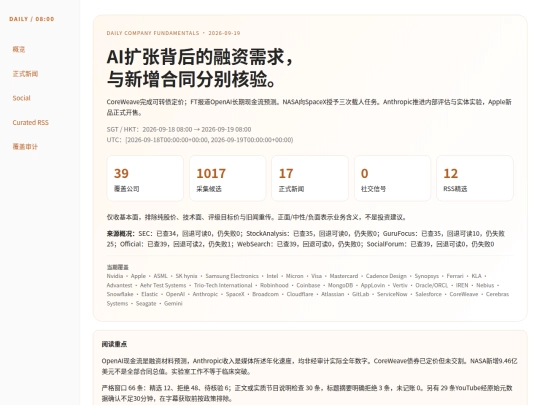Click Cadence Design in coverage list
540x405 pixels.
coord(386,276)
